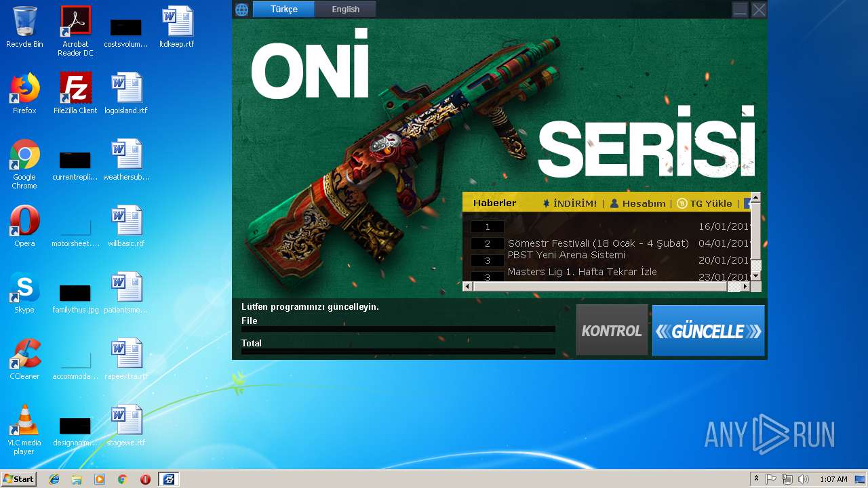The width and height of the screenshot is (868, 488).
Task: Open VLC media player shortcut
Action: [24, 430]
